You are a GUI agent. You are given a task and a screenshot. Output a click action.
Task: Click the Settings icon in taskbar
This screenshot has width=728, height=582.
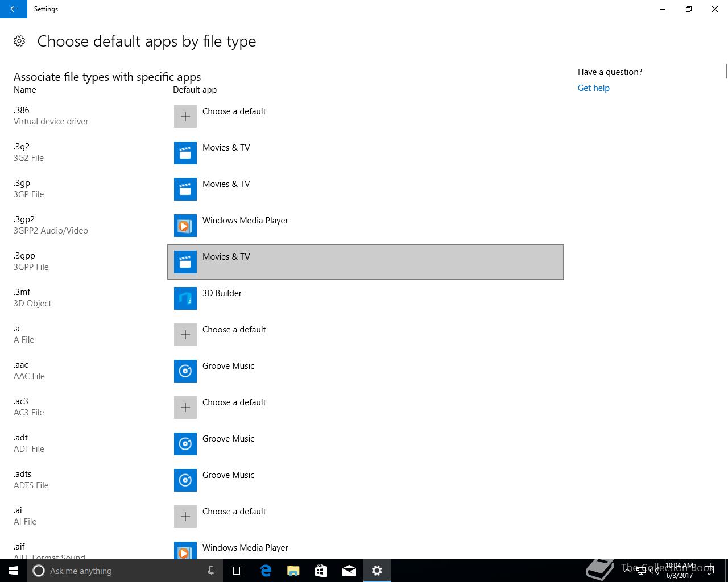(x=377, y=571)
